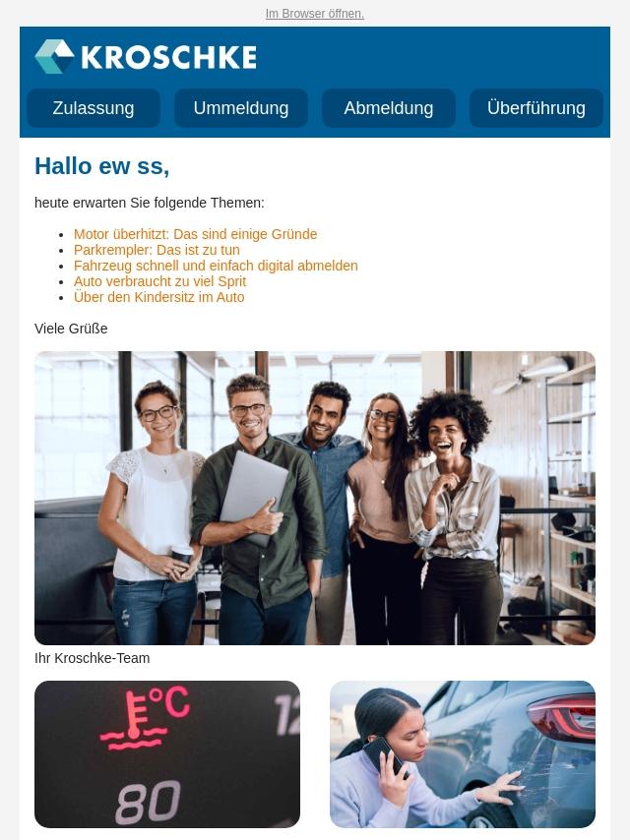
Task: Click the 'Hallo ew ss,' greeting heading
Action: 101,166
